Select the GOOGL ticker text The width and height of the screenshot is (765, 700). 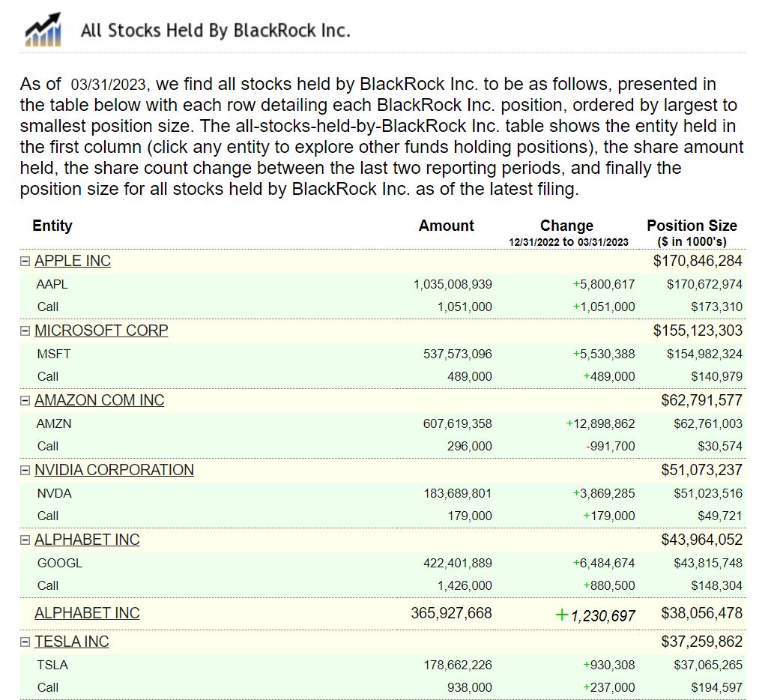tap(59, 564)
